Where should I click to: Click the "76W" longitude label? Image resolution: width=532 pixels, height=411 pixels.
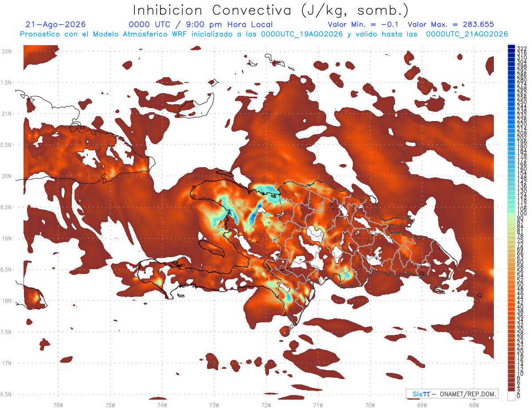coord(58,405)
